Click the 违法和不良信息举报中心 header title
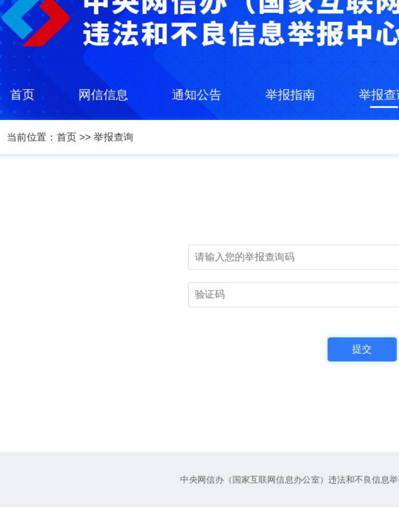 tap(241, 35)
